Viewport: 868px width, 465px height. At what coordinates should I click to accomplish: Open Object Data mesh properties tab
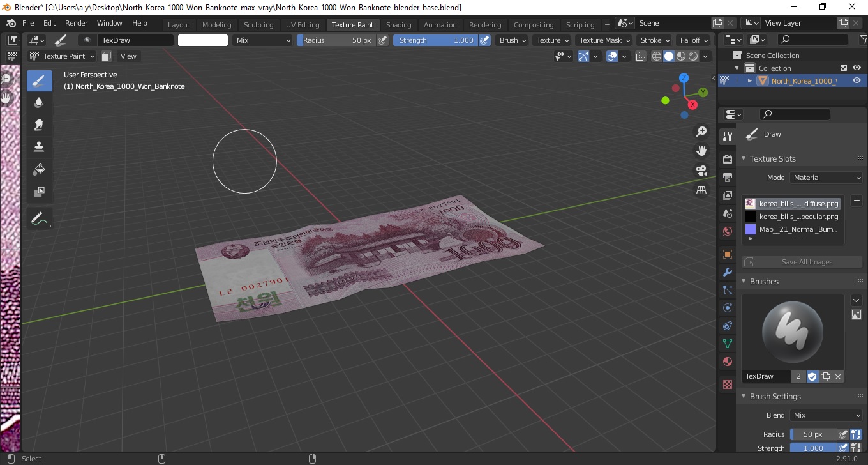pos(727,344)
